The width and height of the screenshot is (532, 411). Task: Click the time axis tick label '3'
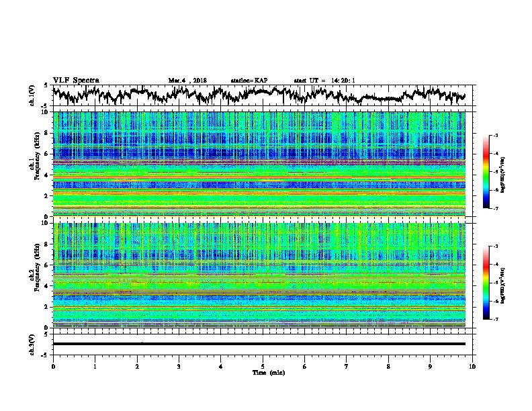(x=179, y=367)
